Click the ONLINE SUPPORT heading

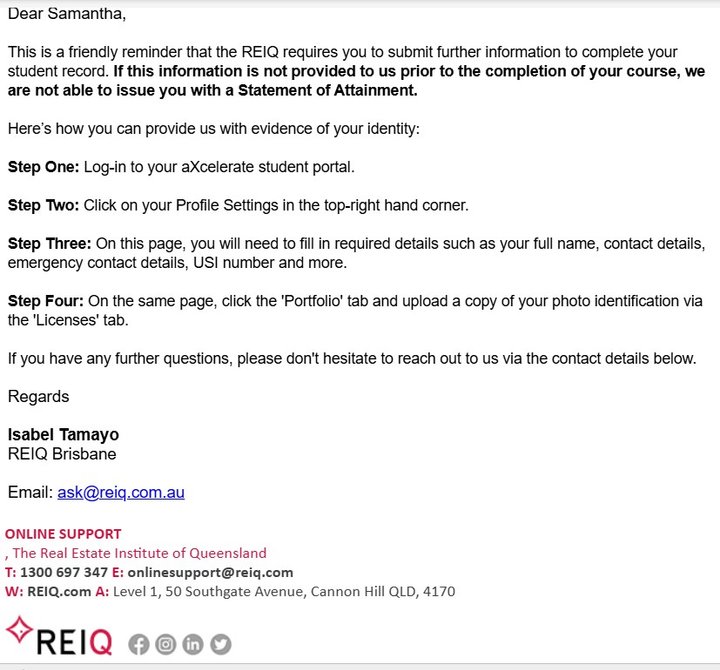click(x=63, y=534)
